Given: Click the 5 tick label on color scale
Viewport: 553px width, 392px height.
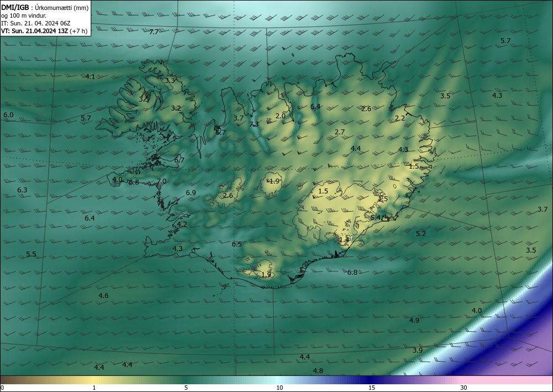Looking at the screenshot, I should coord(186,388).
